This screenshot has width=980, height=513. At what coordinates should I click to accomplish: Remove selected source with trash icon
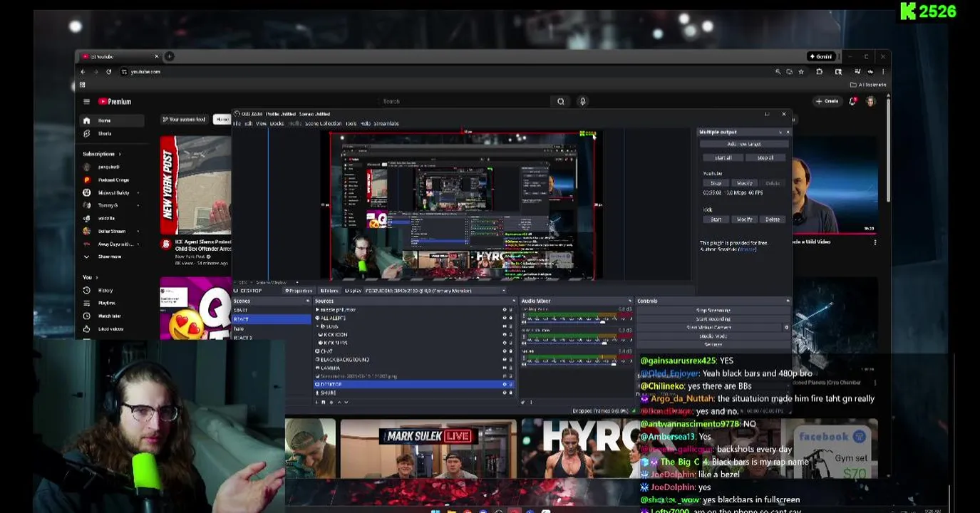pos(324,402)
